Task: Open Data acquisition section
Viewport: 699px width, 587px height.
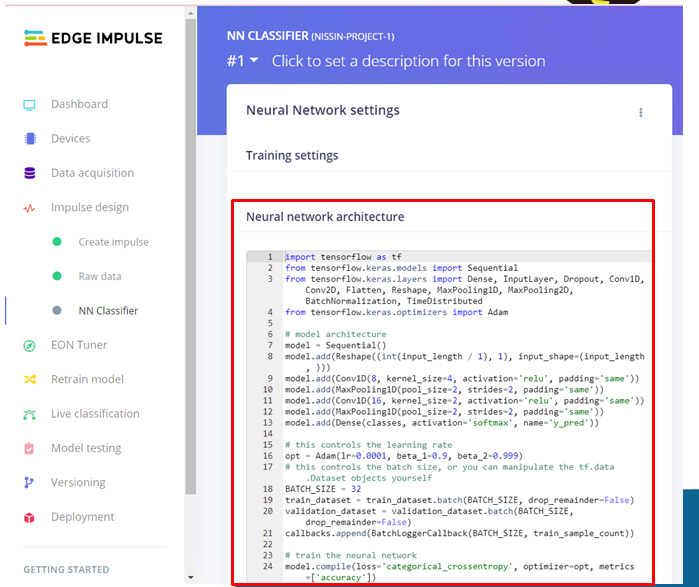Action: 92,173
